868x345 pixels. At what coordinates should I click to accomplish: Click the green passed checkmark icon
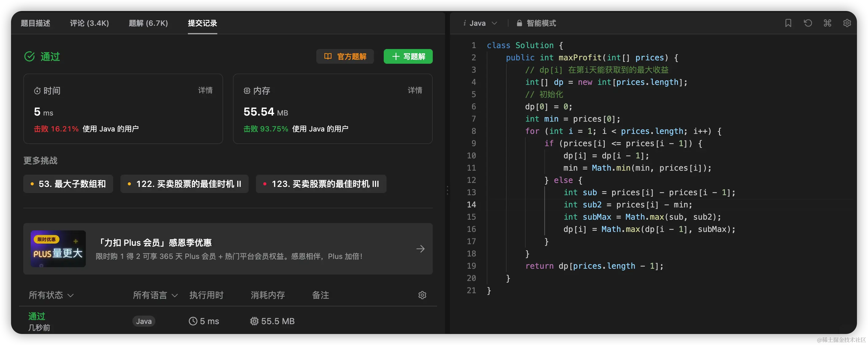30,56
